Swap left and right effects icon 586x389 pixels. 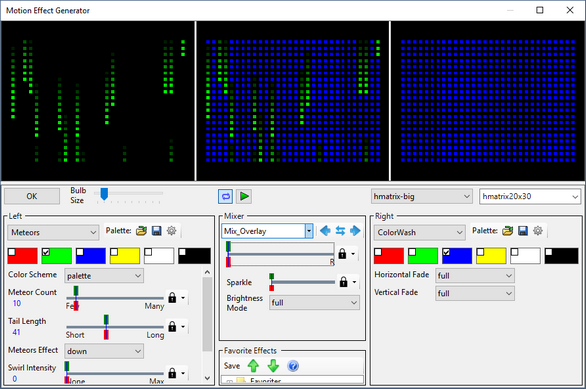pyautogui.click(x=340, y=231)
